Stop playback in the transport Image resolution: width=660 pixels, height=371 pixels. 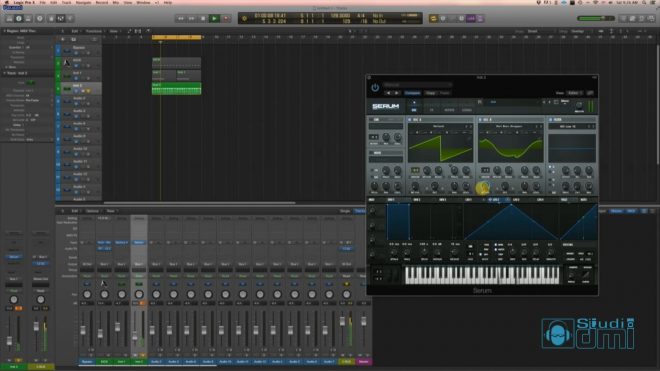(x=203, y=19)
